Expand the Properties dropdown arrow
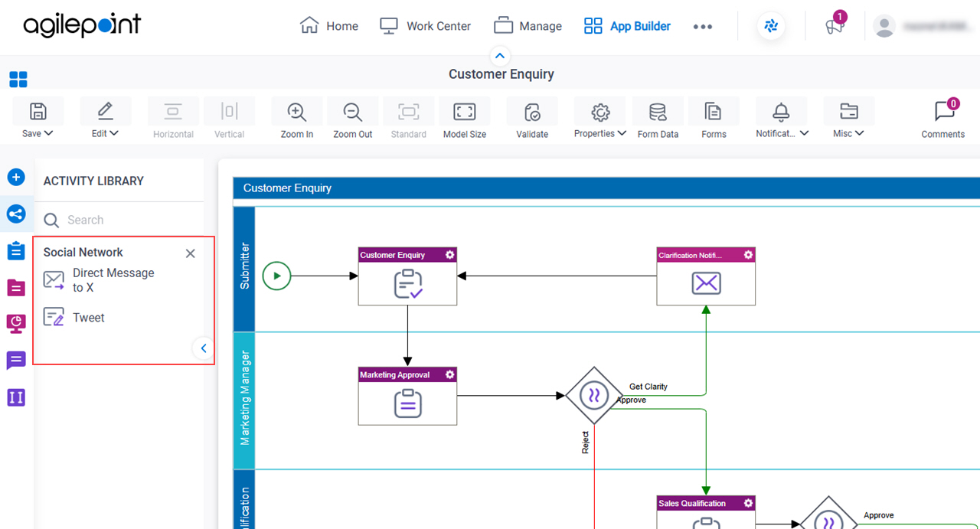Viewport: 980px width, 529px height. click(x=622, y=133)
